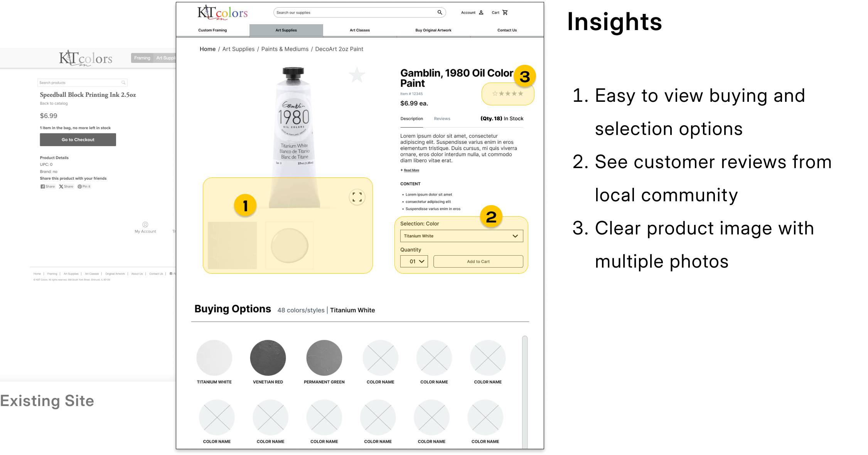This screenshot has width=868, height=455.
Task: Click DecoArt 2oz Paint breadcrumb
Action: pos(339,49)
